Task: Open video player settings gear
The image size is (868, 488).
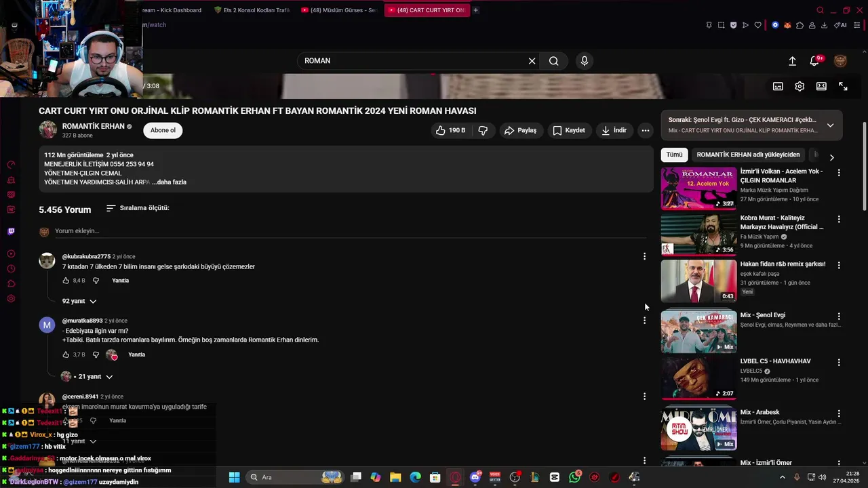Action: click(800, 86)
